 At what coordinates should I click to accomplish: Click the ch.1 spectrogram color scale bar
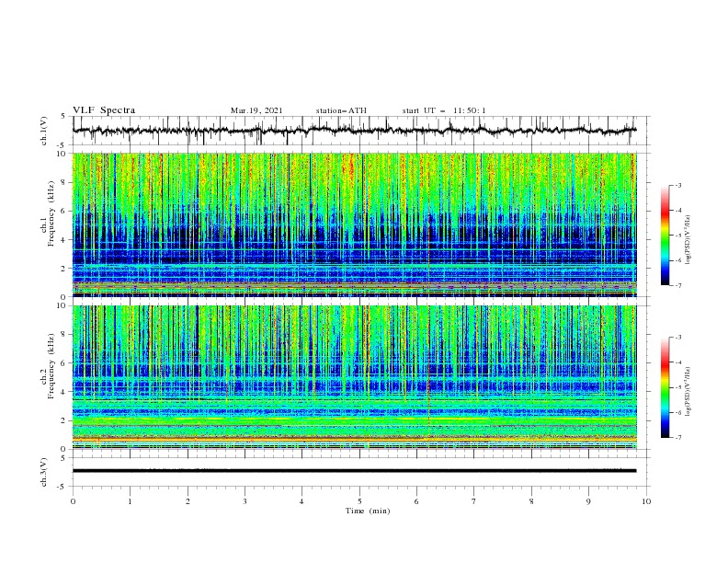coord(665,236)
